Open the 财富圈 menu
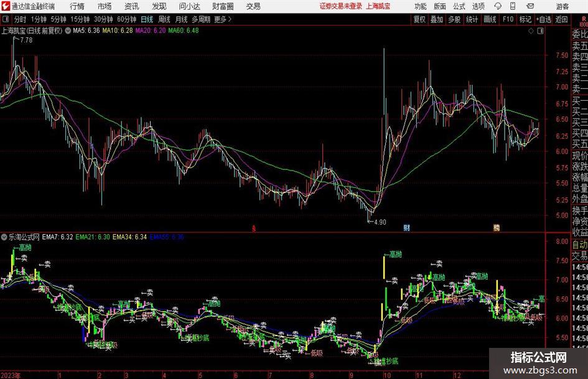The height and width of the screenshot is (379, 588). (x=223, y=6)
